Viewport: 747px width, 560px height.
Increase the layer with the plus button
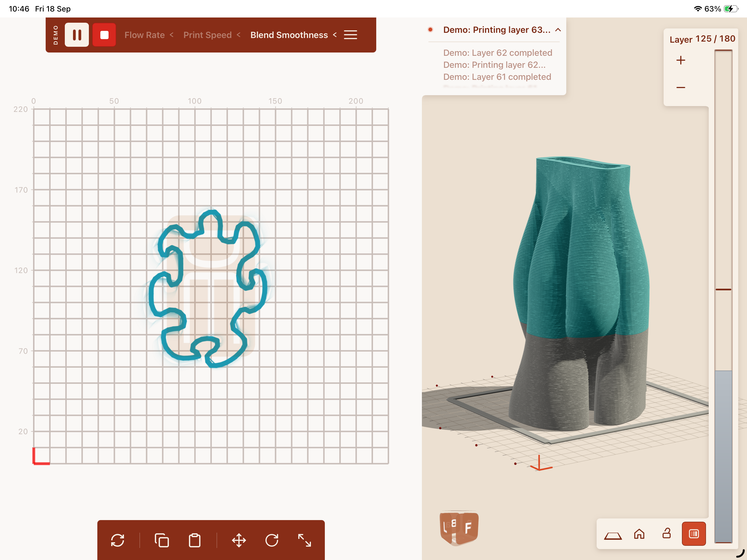point(681,60)
